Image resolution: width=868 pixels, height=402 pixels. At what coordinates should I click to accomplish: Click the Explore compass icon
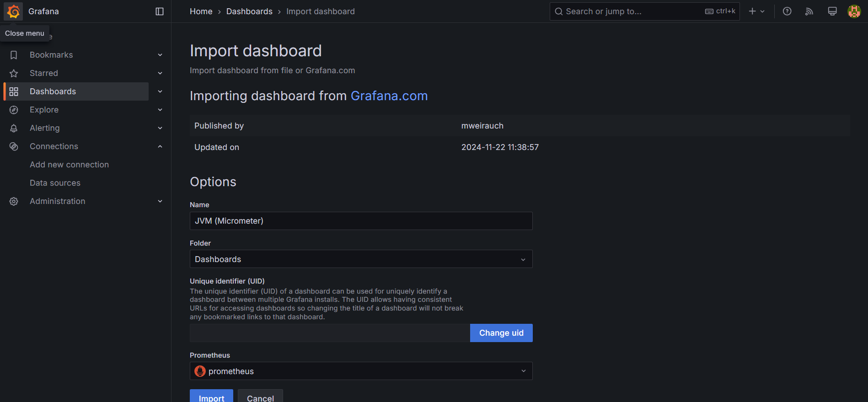pyautogui.click(x=14, y=110)
